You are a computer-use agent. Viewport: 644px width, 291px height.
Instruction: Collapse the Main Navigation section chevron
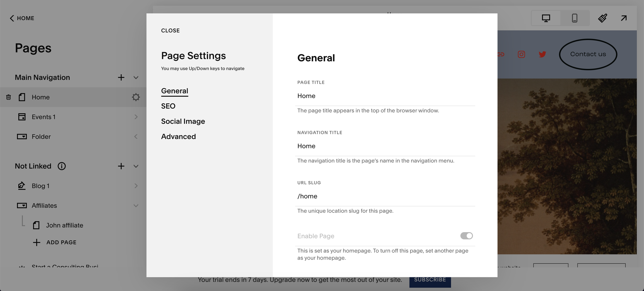pyautogui.click(x=136, y=77)
